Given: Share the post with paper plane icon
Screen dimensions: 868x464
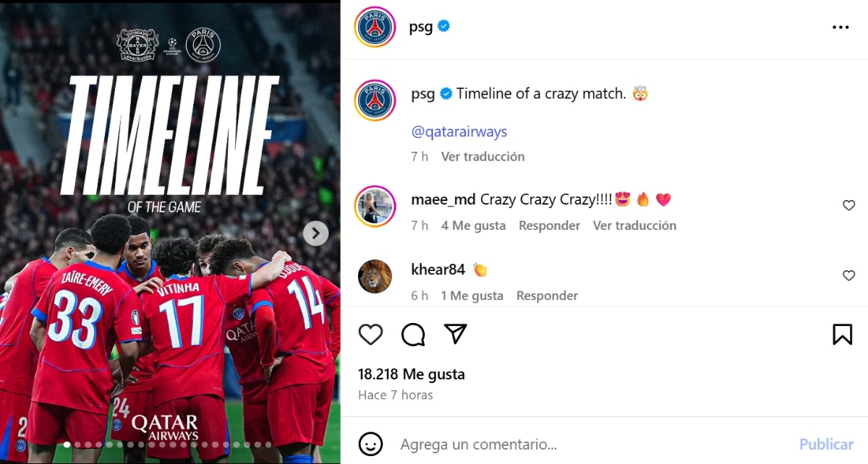Looking at the screenshot, I should tap(455, 334).
